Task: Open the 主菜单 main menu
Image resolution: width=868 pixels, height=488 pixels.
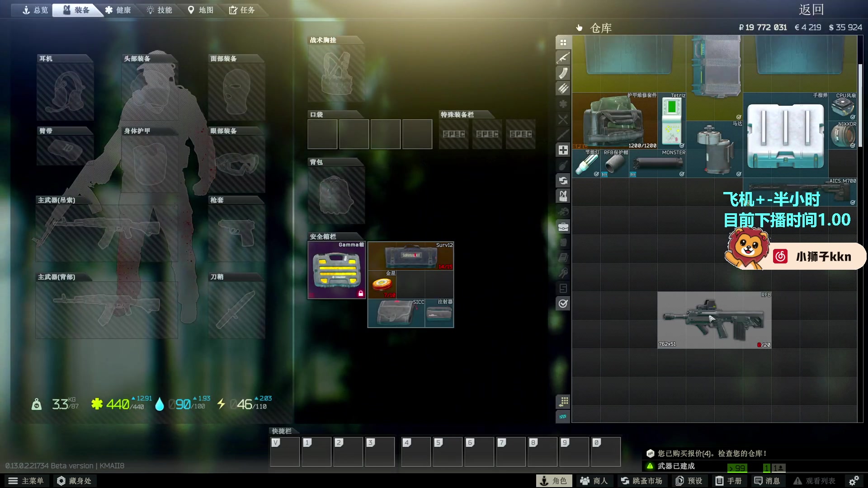Action: click(x=26, y=481)
